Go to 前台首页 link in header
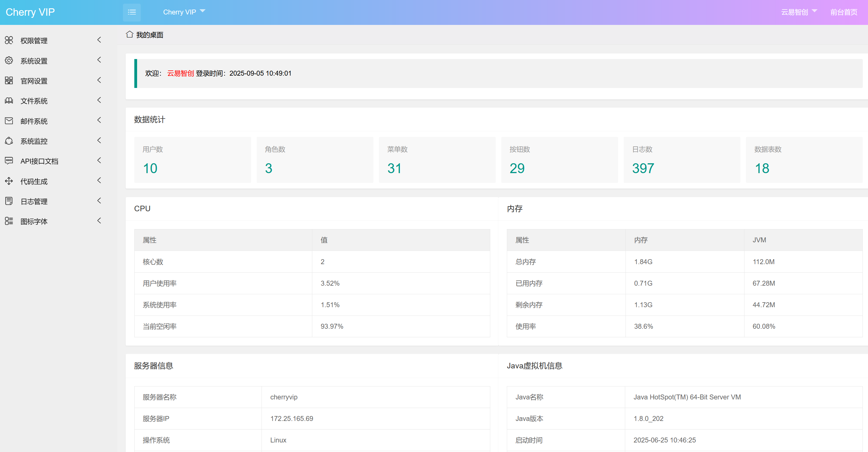The image size is (868, 452). pos(843,12)
